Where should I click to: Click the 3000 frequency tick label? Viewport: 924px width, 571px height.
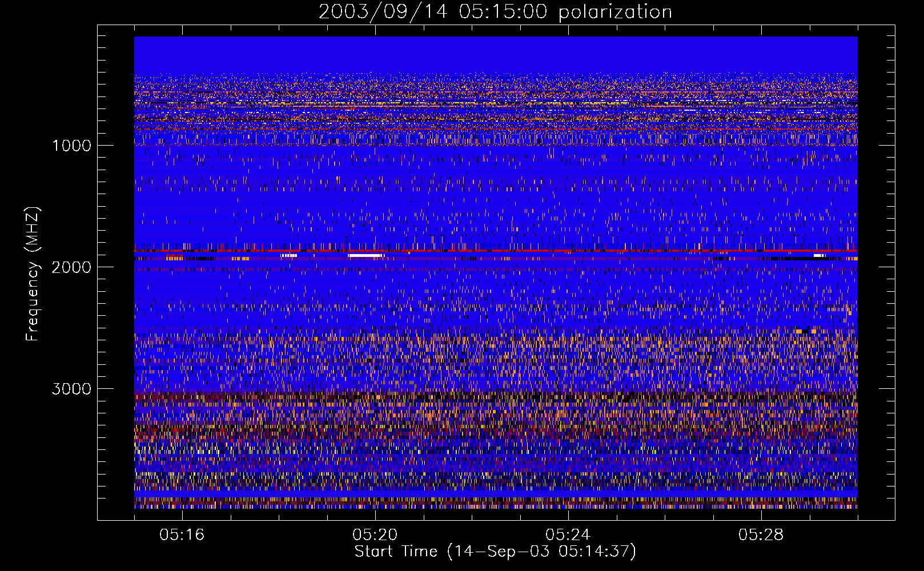[71, 389]
